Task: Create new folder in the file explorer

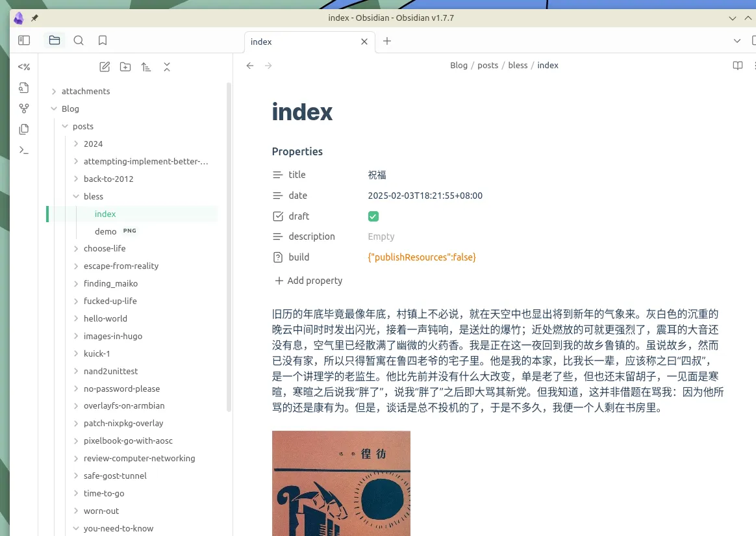Action: [x=125, y=67]
